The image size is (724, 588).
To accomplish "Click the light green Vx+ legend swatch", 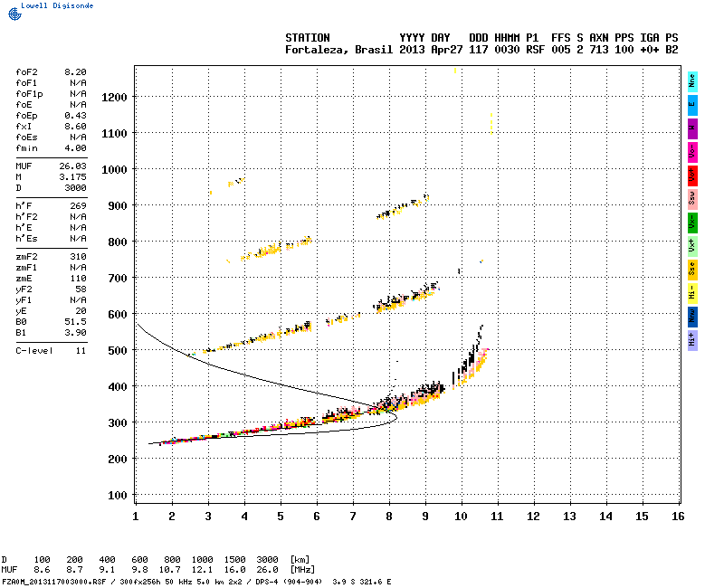I will [692, 245].
